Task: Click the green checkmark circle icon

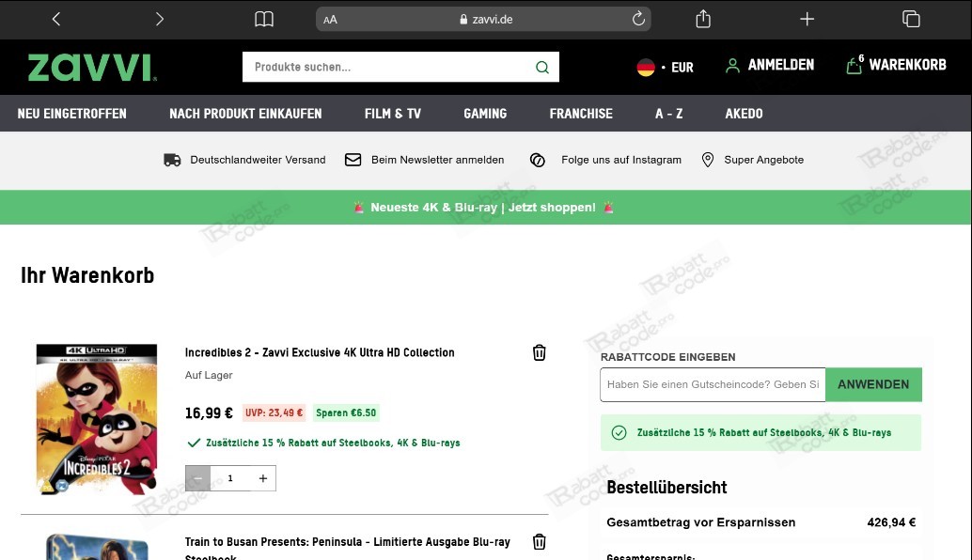Action: click(x=619, y=433)
